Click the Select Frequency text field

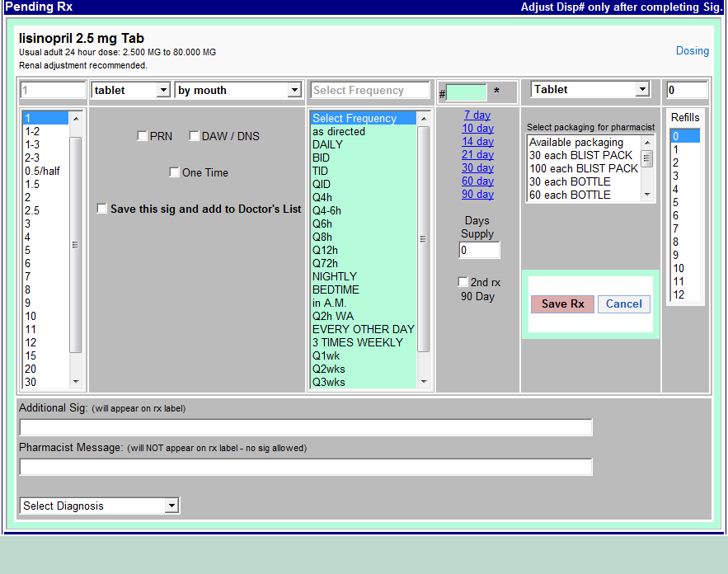[x=370, y=90]
